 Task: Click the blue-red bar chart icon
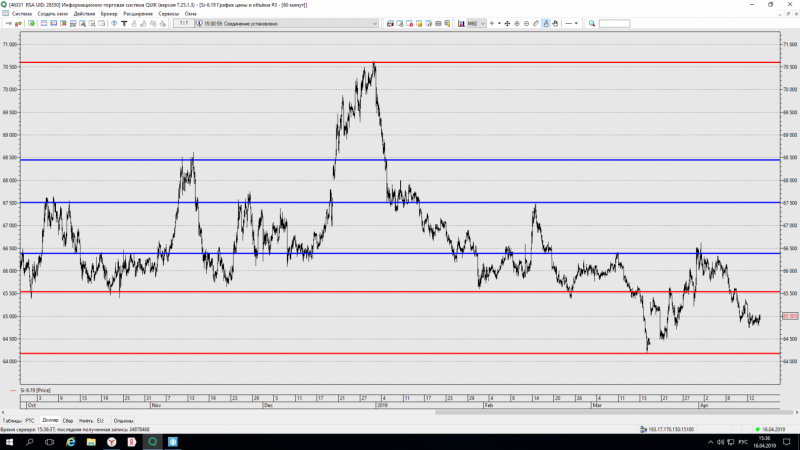pyautogui.click(x=461, y=23)
